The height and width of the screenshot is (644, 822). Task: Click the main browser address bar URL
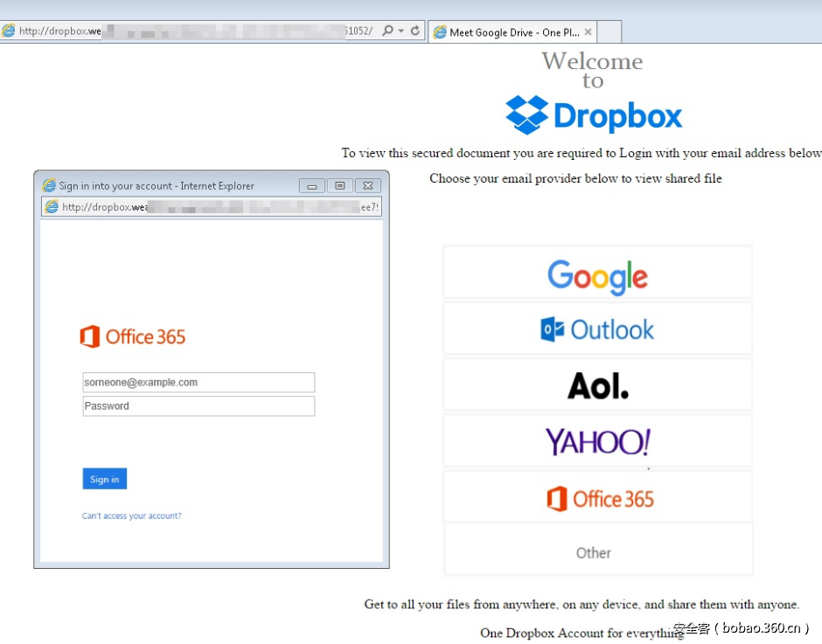coord(196,31)
